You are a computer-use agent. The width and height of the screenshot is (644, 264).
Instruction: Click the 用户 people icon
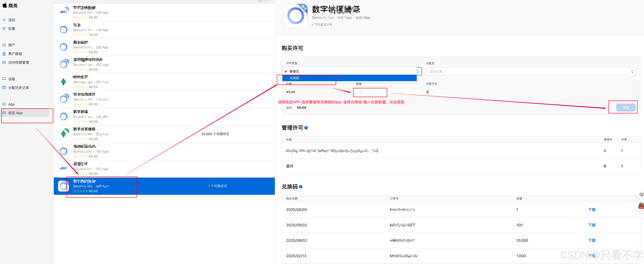[4, 45]
